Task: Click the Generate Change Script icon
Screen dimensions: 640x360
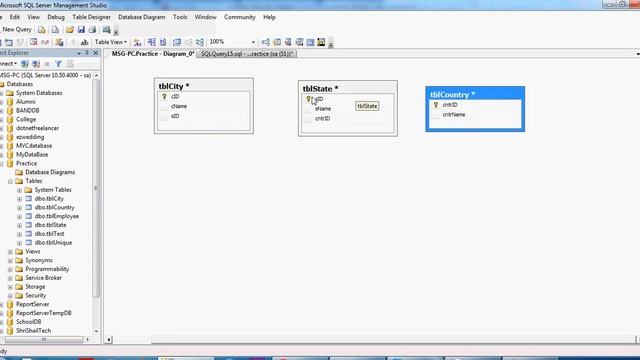Action: click(59, 42)
